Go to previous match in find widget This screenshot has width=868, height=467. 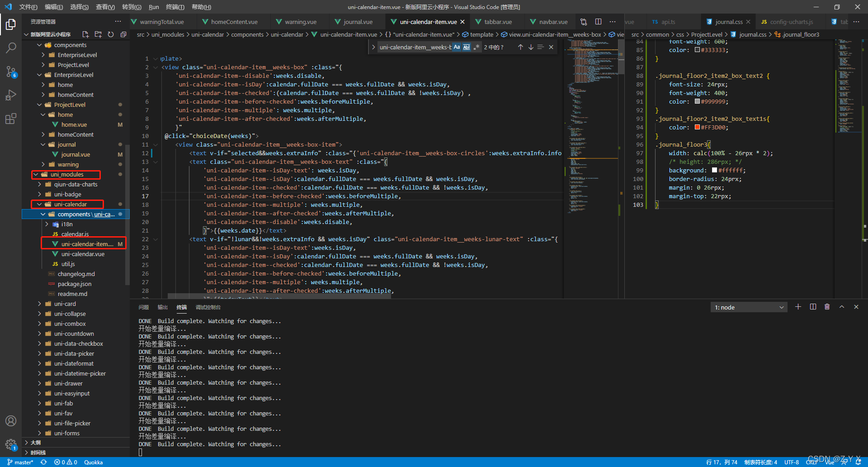pyautogui.click(x=520, y=47)
